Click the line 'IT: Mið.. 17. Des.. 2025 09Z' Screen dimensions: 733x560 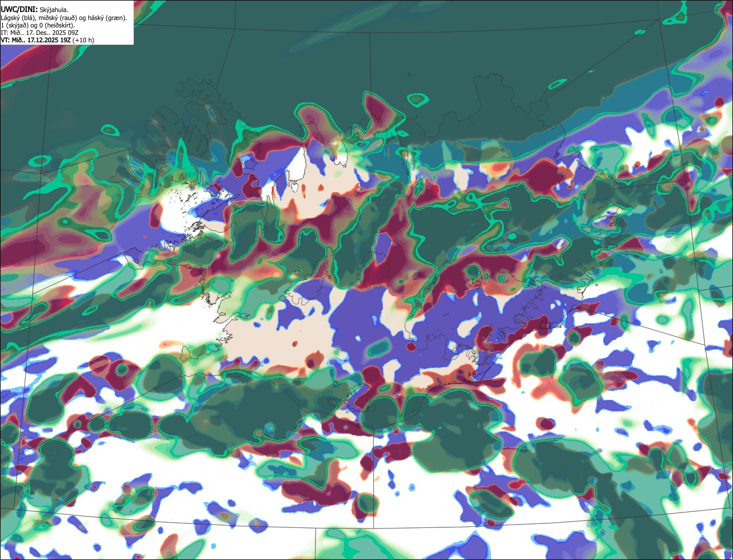pos(40,33)
